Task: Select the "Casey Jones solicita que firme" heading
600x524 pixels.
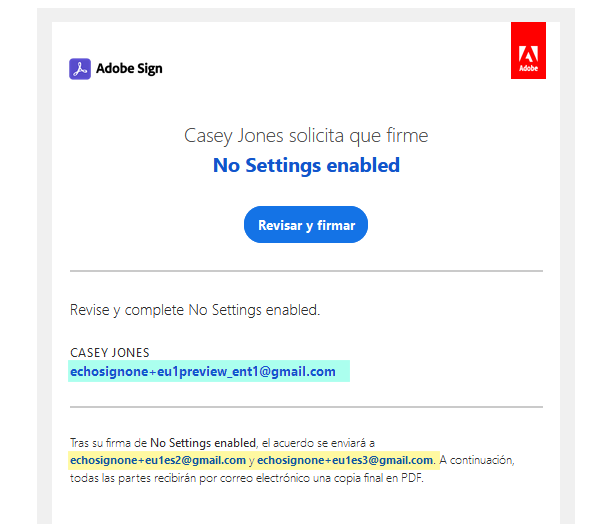Action: tap(306, 136)
